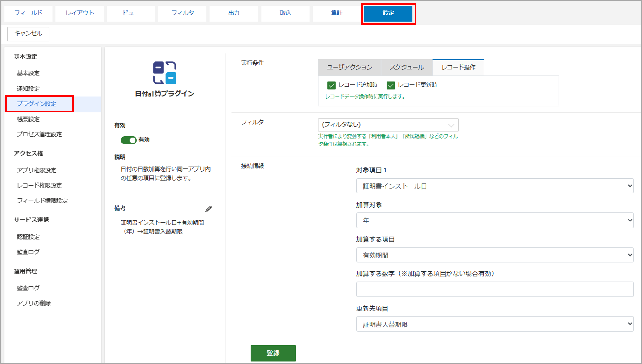This screenshot has height=364, width=642.
Task: Open 帳票設定 in the sidebar
Action: pos(28,119)
